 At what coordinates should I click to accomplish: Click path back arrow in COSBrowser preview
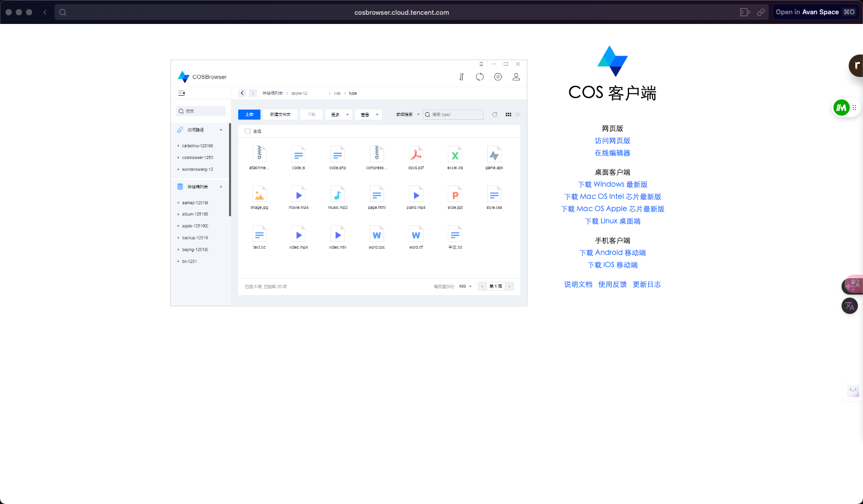click(242, 93)
